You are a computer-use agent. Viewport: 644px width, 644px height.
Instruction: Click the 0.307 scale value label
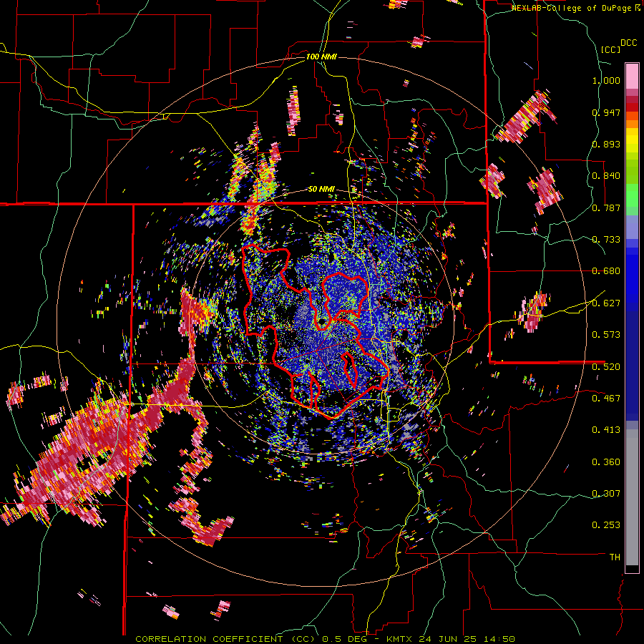[606, 494]
